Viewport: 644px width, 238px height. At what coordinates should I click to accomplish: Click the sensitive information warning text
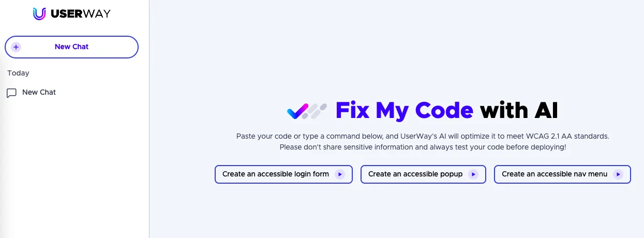point(423,147)
